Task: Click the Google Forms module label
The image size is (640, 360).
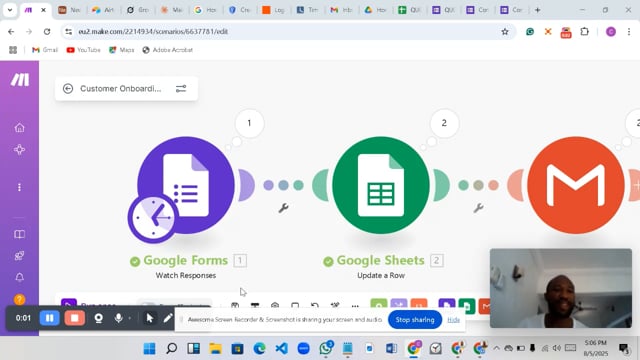Action: click(185, 260)
